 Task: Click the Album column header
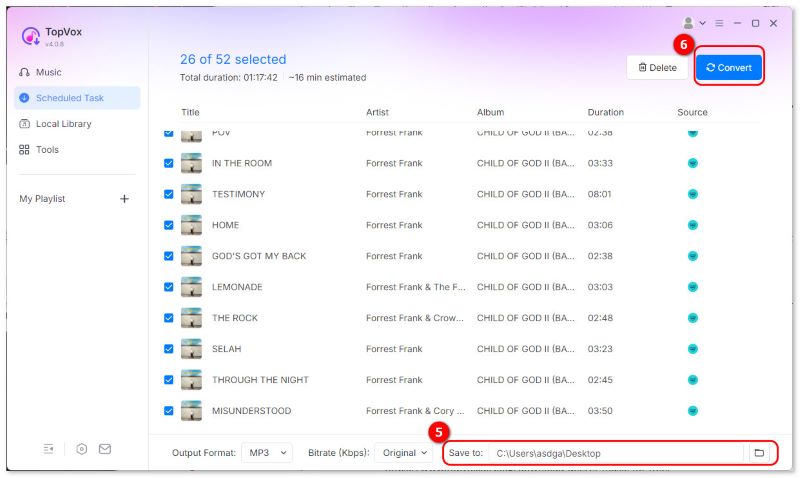click(x=490, y=112)
